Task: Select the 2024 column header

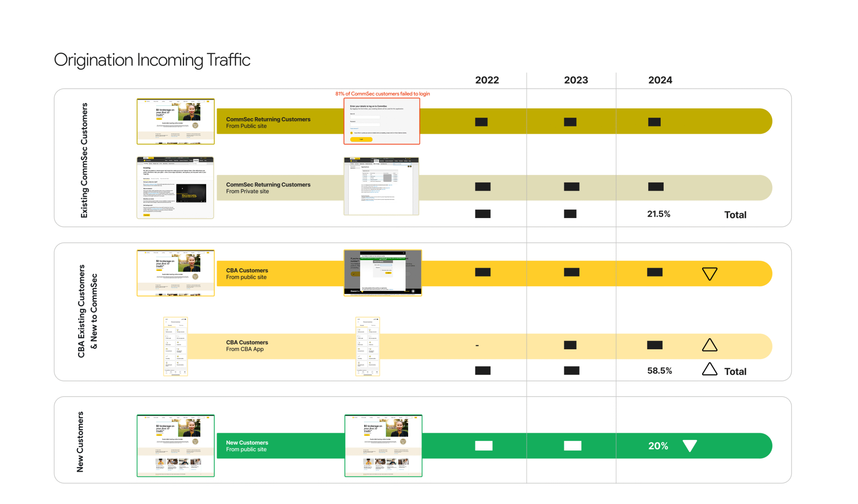Action: pos(660,80)
